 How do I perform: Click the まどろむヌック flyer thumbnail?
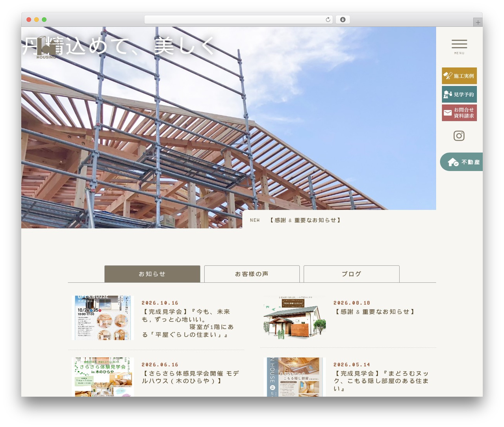coord(295,377)
